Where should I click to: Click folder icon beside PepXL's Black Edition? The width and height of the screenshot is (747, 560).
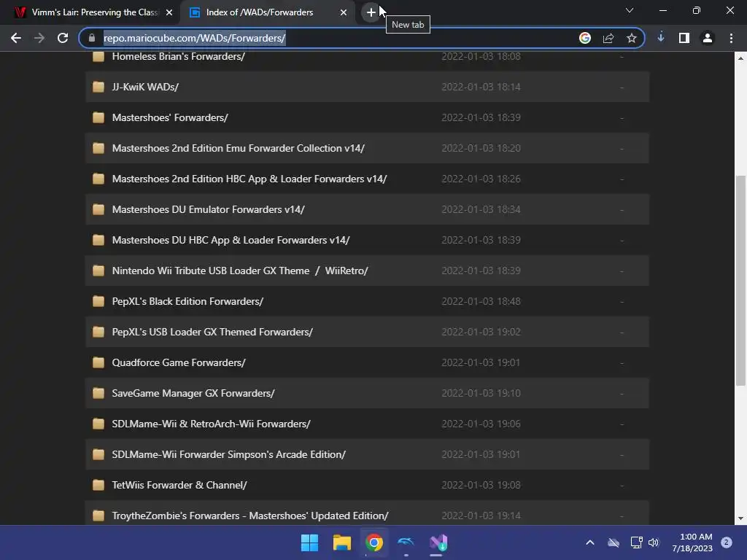click(x=98, y=301)
